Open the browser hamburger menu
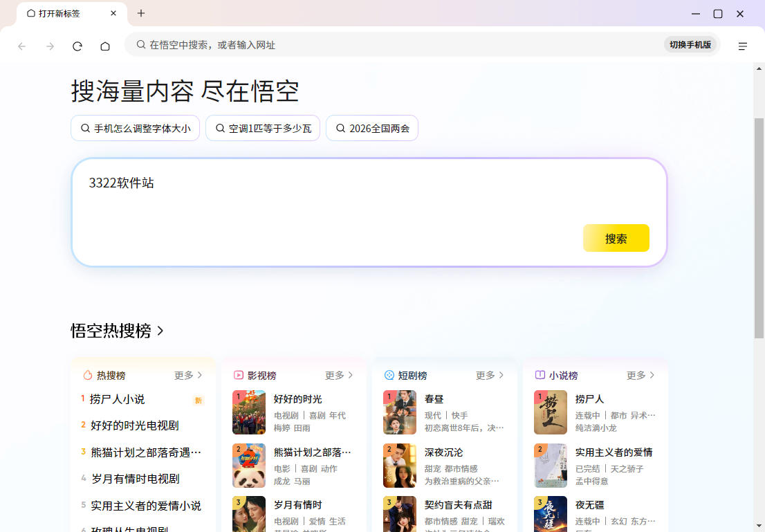Screen dimensions: 765x532 tap(743, 46)
